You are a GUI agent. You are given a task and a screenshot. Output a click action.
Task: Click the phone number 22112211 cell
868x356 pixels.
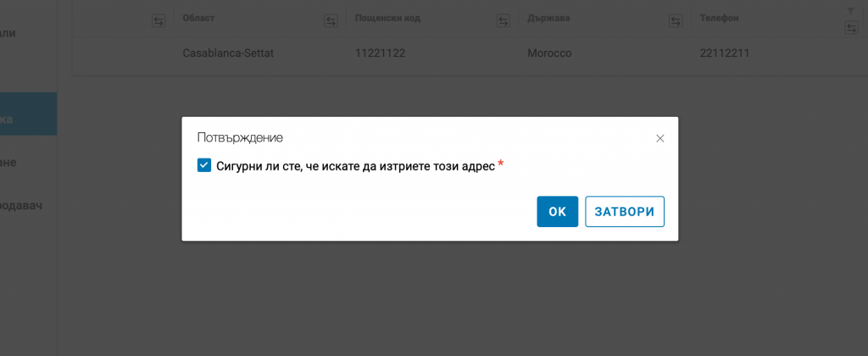point(725,53)
